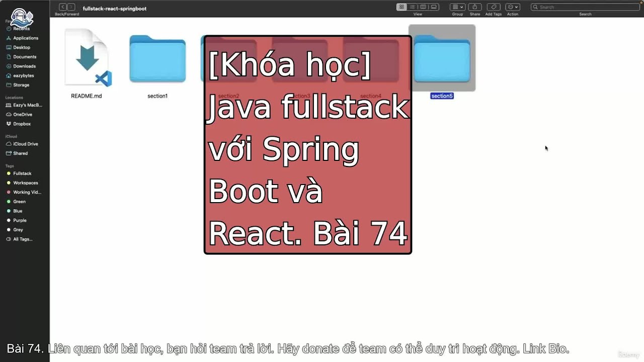Click the fullstack-react-springboot window title
644x362 pixels.
(x=115, y=9)
